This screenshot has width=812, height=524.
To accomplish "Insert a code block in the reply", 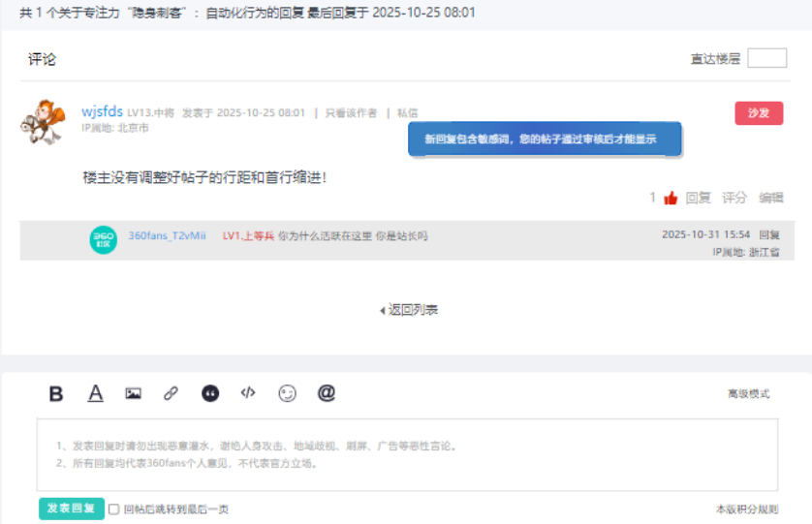I will tap(248, 393).
